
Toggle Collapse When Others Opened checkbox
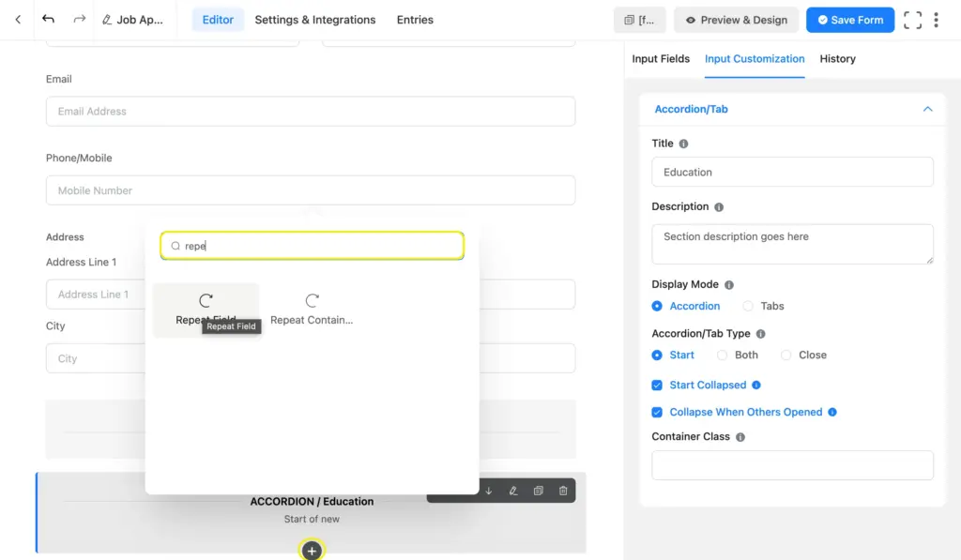657,412
